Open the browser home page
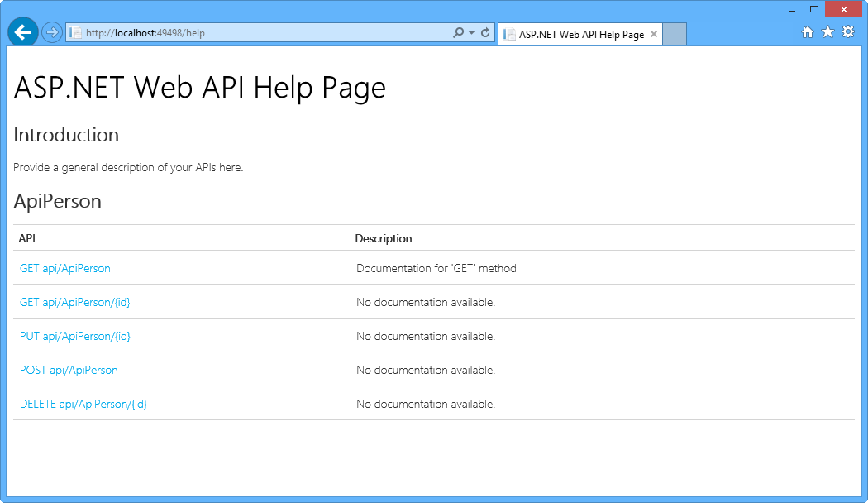 (807, 31)
